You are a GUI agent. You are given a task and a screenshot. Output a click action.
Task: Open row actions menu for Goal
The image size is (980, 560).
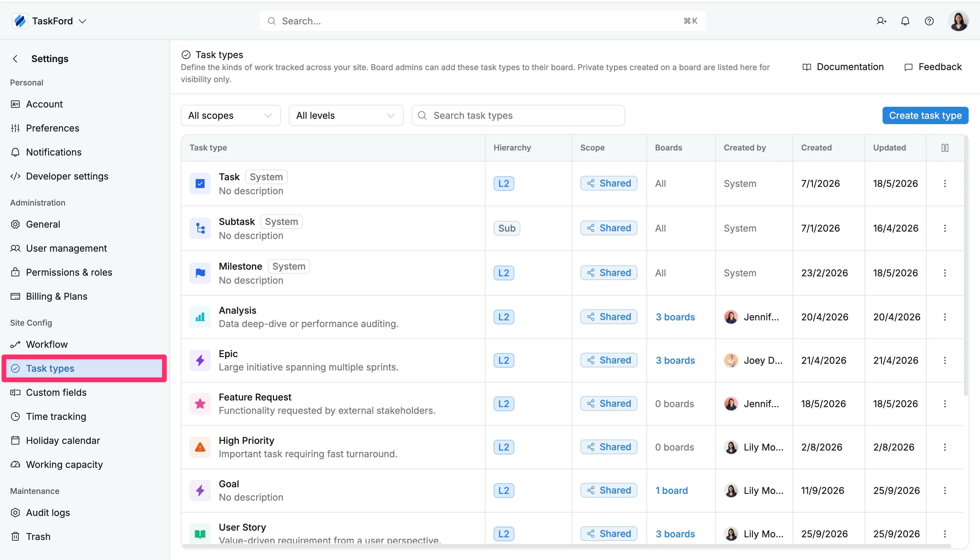coord(945,490)
